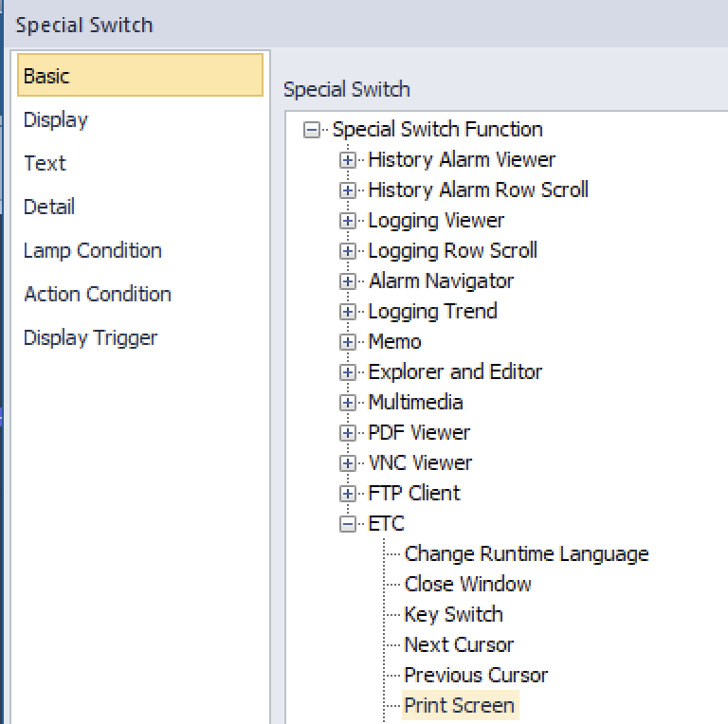Go to the Lamp Condition page
Screen dimensions: 728x724
coord(92,250)
